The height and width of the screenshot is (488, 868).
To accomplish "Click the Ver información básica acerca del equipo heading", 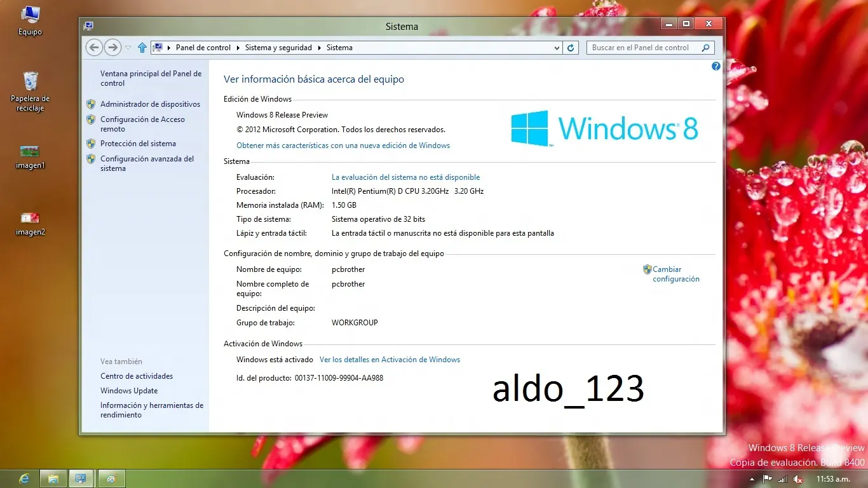I will coord(314,79).
